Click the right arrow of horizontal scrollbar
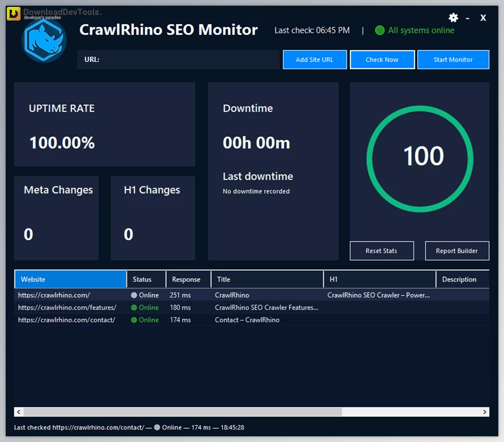This screenshot has height=442, width=504. pos(485,412)
